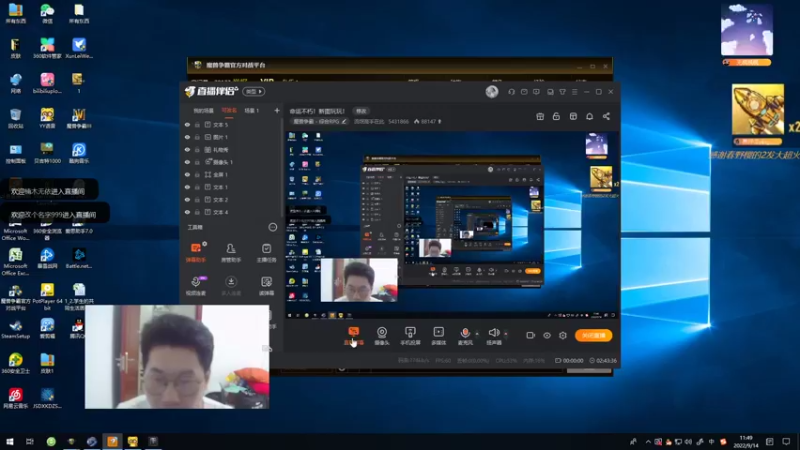Select the gift show source row under 图片 1

point(231,149)
